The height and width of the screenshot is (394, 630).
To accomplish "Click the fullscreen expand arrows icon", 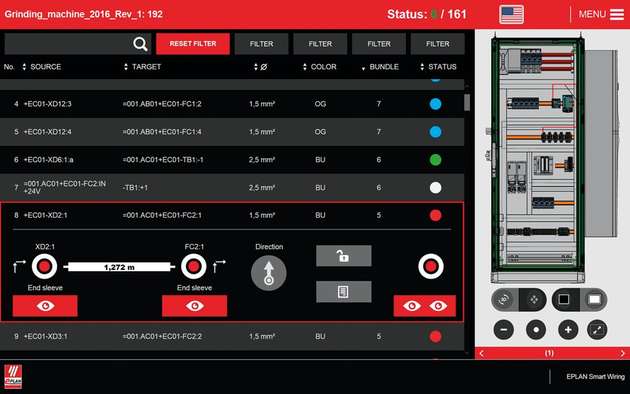I will [597, 330].
